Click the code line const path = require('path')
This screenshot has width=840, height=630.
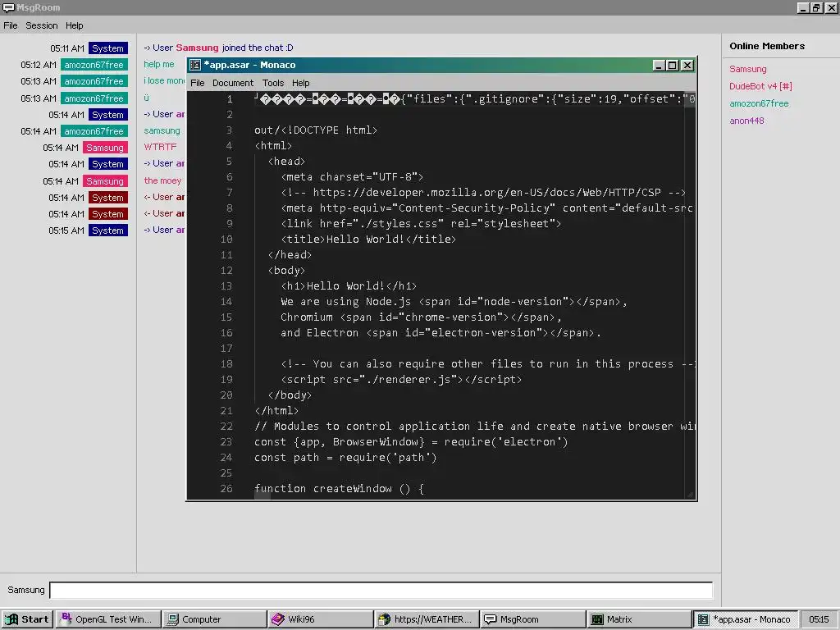pos(345,458)
